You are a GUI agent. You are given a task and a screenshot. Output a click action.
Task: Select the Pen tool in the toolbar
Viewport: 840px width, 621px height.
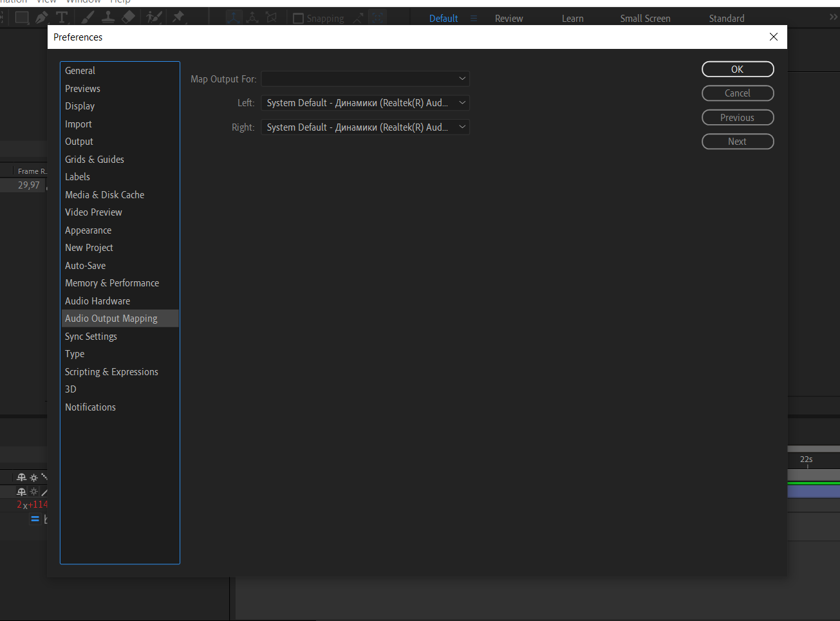tap(42, 18)
